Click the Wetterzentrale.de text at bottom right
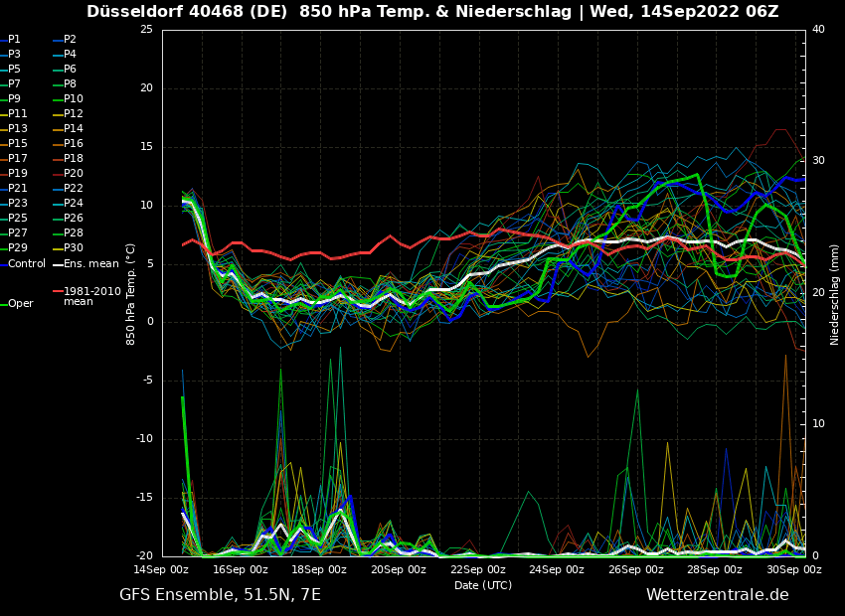The width and height of the screenshot is (845, 616). coord(717,595)
